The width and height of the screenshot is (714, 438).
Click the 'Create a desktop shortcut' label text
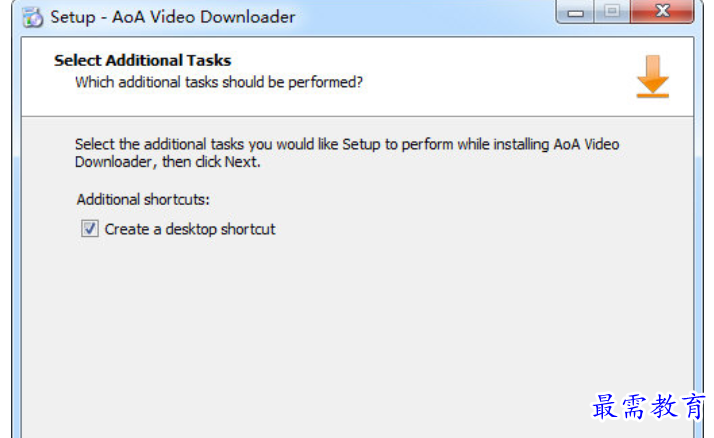(x=190, y=229)
